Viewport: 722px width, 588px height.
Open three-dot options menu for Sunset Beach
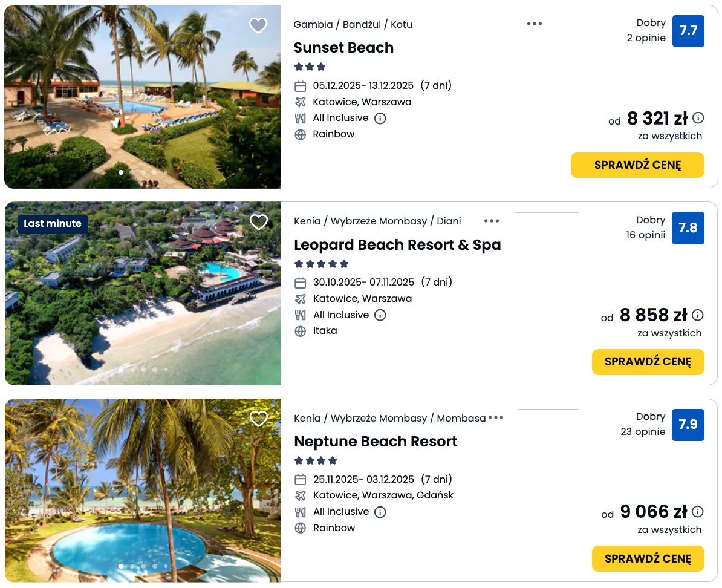(x=535, y=24)
